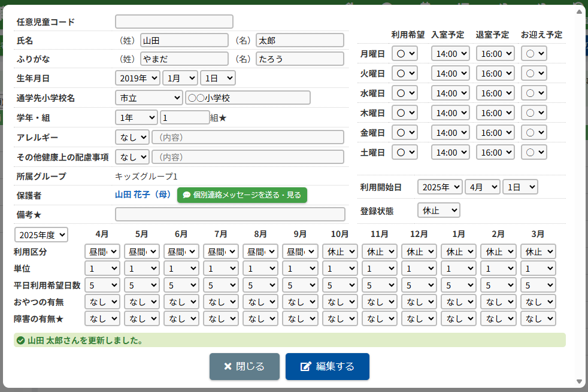Click the 編集する button
Viewport: 588px width, 392px height.
click(327, 366)
